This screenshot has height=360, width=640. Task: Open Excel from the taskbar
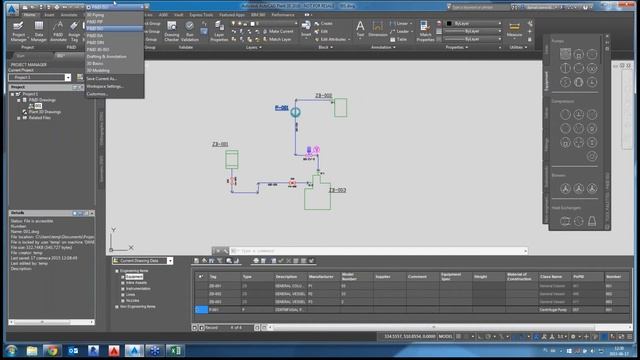pyautogui.click(x=175, y=351)
